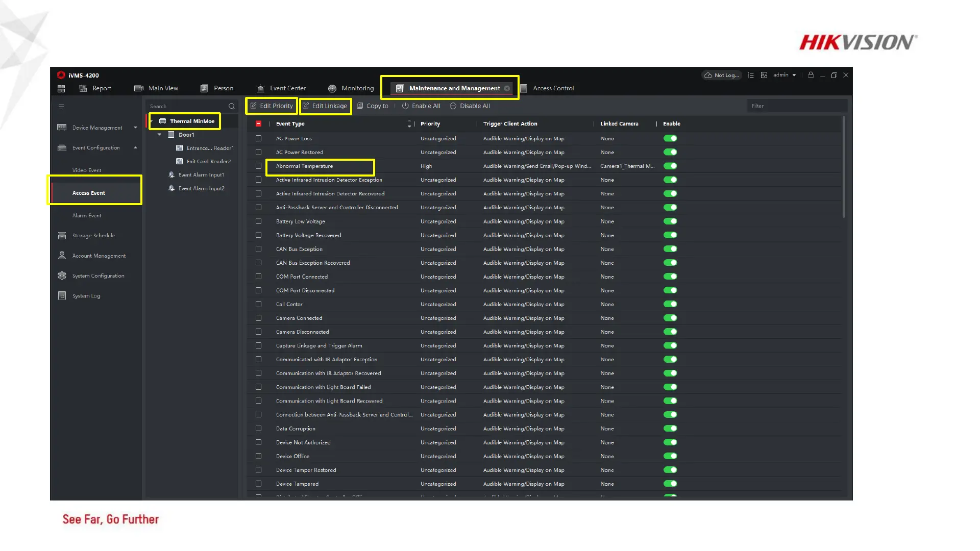This screenshot has height=551, width=980.
Task: Click the Disable All button
Action: pos(470,106)
